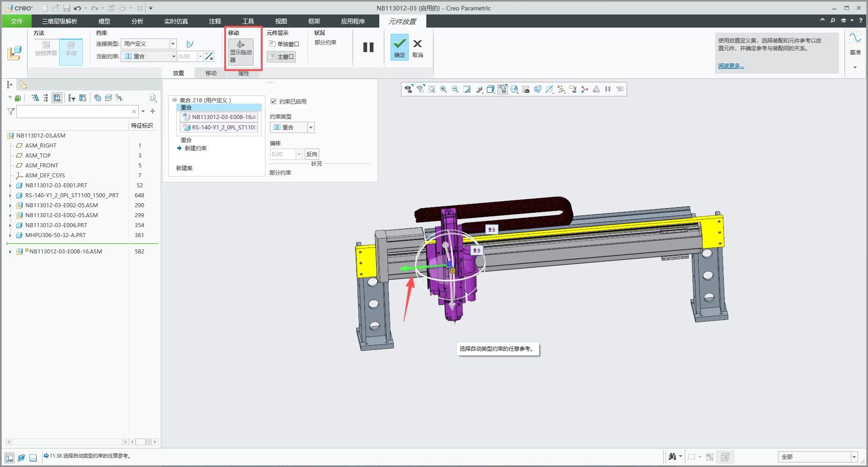Click the Zoom Out magnifier icon
868x467 pixels.
coord(455,89)
